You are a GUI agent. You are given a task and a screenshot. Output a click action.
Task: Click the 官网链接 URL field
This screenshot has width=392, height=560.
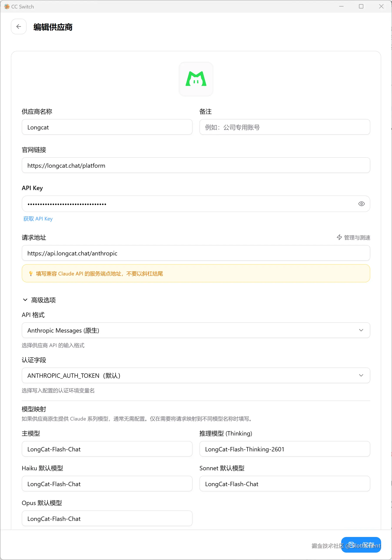196,165
